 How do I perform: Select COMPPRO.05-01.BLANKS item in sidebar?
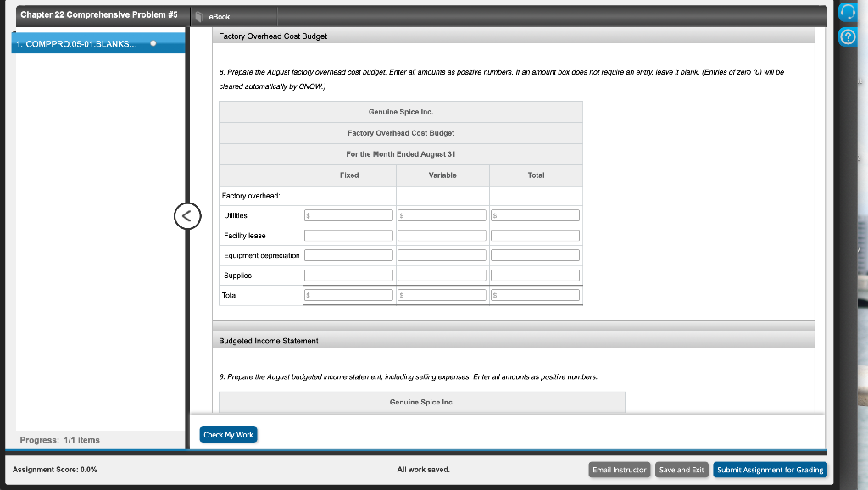98,44
